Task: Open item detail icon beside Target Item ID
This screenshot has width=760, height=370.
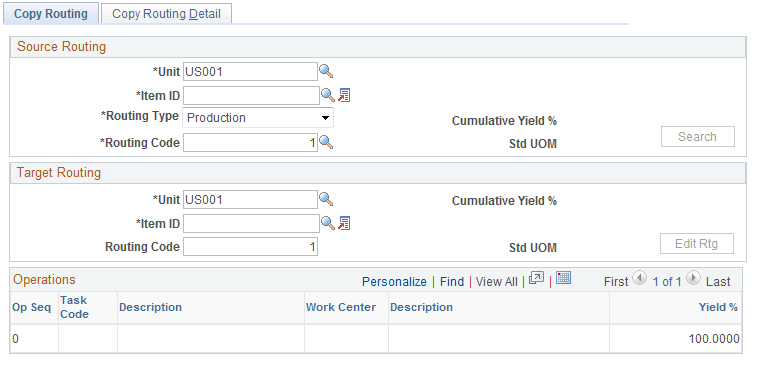Action: pos(344,223)
